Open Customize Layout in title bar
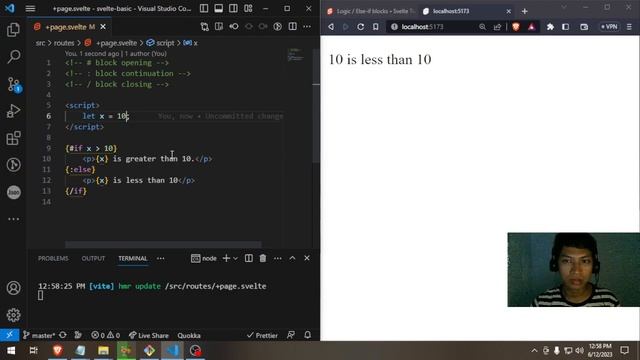640x360 pixels. (x=248, y=8)
